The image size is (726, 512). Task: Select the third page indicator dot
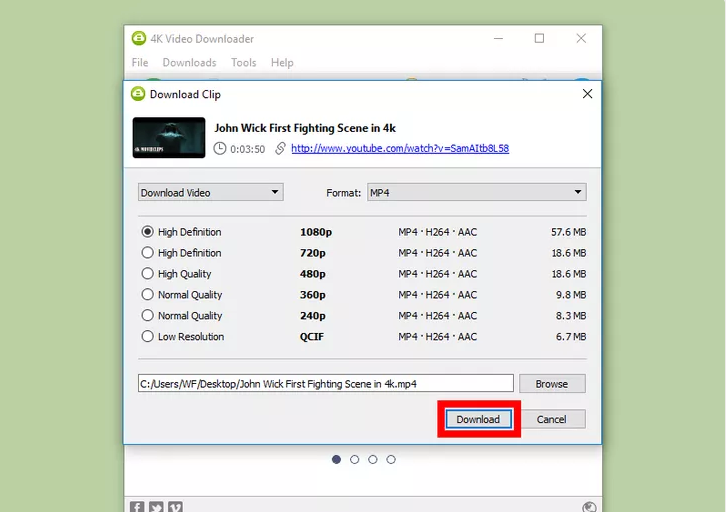pos(373,459)
